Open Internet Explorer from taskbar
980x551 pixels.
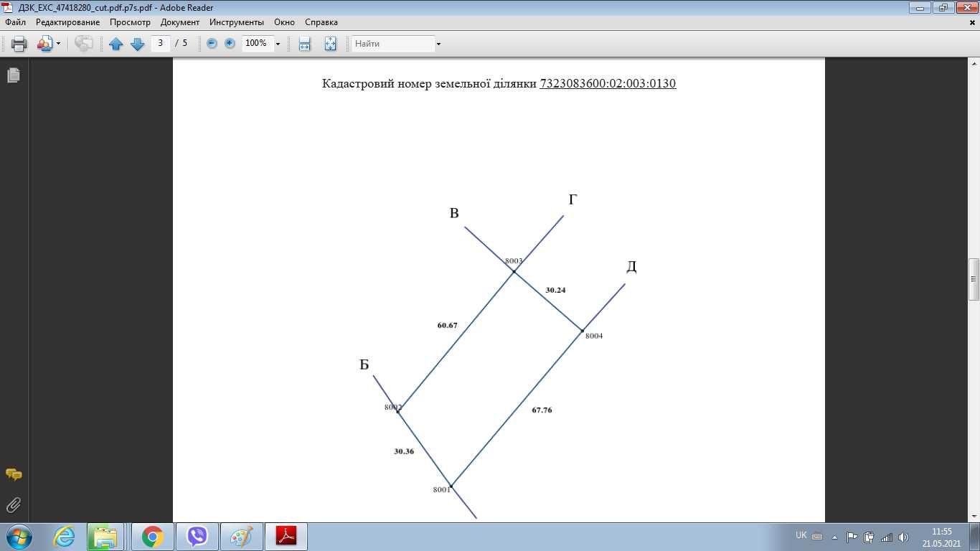tap(65, 537)
